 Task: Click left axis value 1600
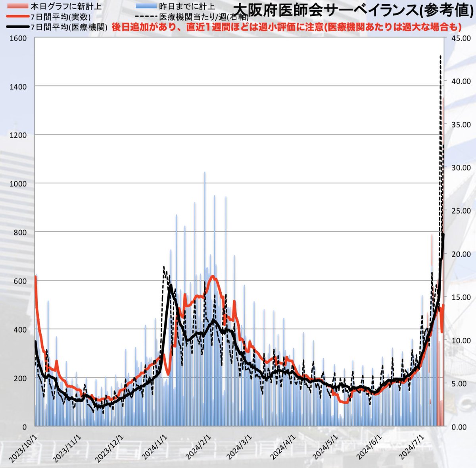tap(18, 39)
